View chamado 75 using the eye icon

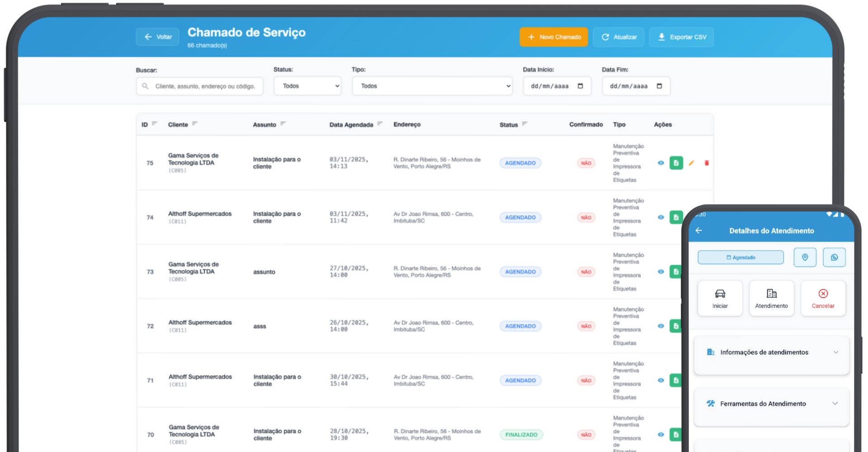(660, 163)
